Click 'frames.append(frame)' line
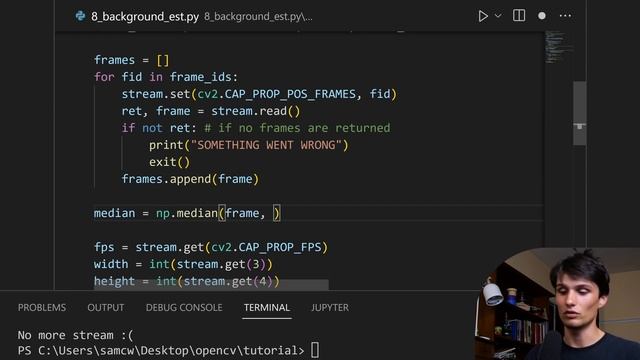Viewport: 640px width, 360px height. tap(190, 179)
